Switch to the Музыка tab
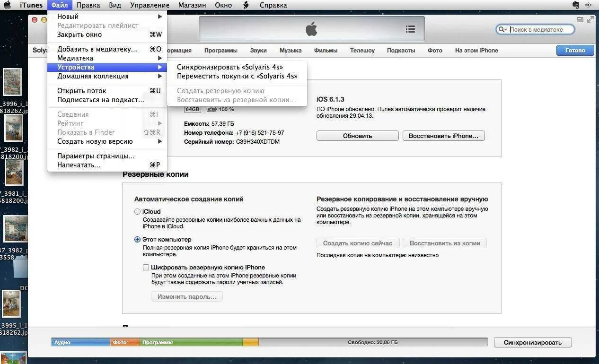Screen dimensions: 599x364 tap(291, 51)
